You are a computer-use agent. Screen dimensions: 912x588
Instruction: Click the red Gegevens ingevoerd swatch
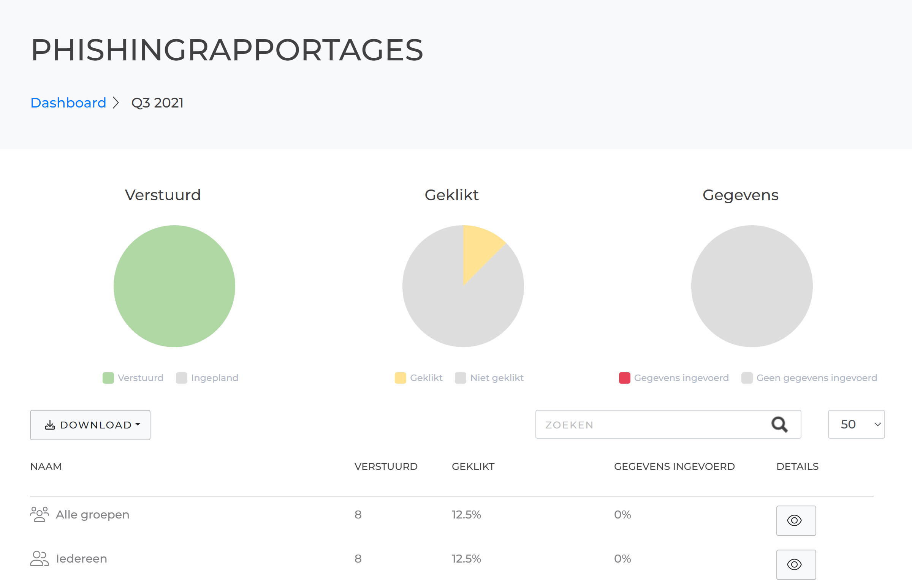click(x=624, y=378)
